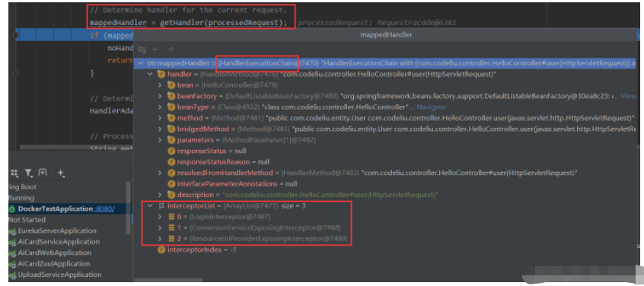The image size is (644, 286).
Task: Expand the bridgedMethod node
Action: tap(160, 129)
